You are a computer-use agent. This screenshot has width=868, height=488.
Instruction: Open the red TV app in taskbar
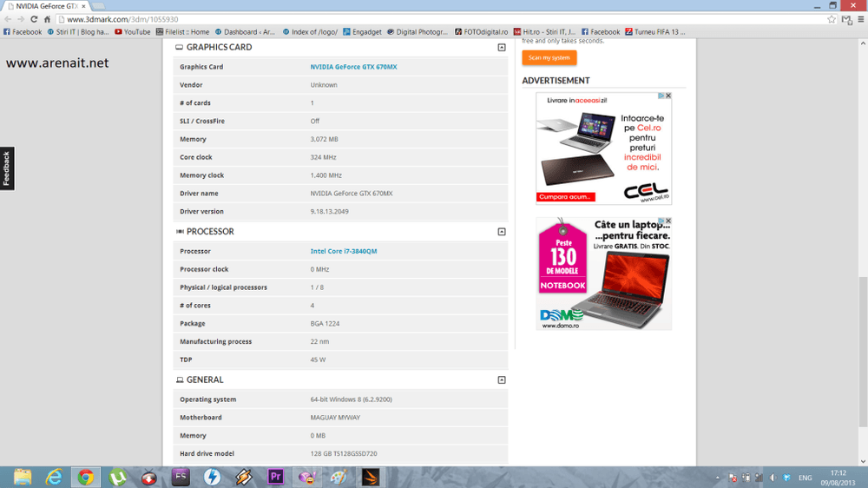tap(149, 477)
